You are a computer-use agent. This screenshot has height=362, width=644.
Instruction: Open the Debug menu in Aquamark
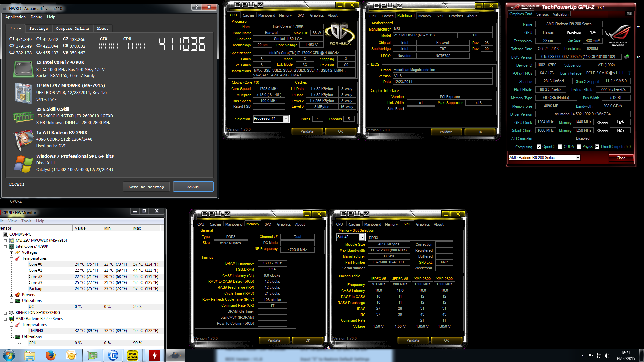36,17
